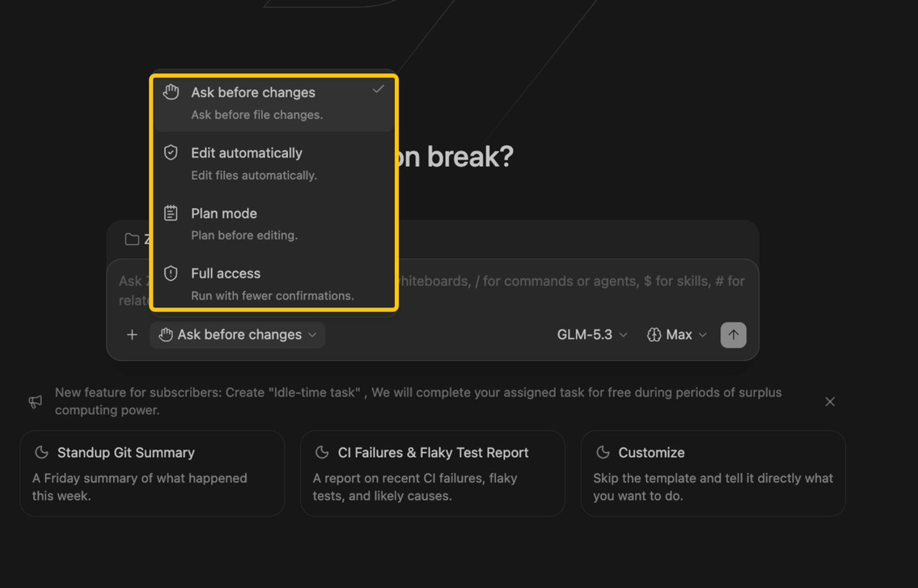Switch to Plan mode
The width and height of the screenshot is (918, 588).
click(x=274, y=224)
